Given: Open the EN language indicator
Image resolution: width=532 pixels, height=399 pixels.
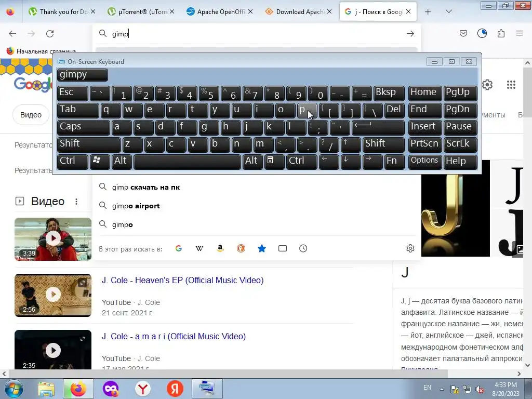Looking at the screenshot, I should pos(427,388).
